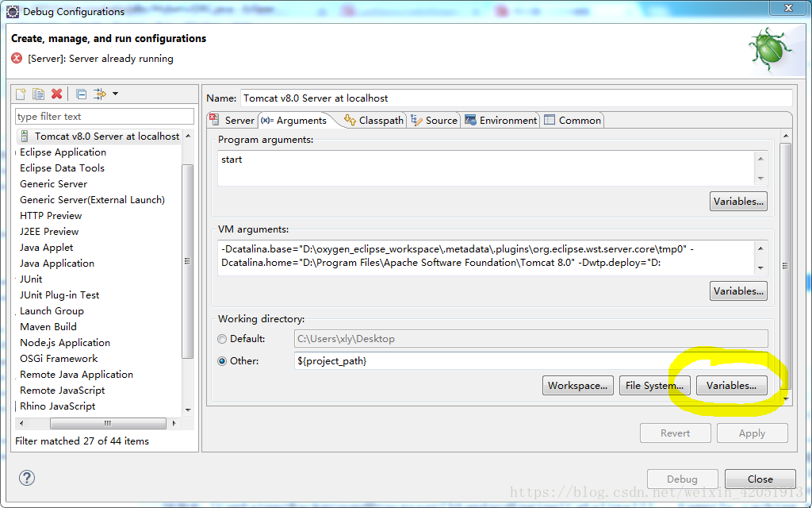Click the Apply button
Viewport: 812px width, 508px height.
(753, 433)
